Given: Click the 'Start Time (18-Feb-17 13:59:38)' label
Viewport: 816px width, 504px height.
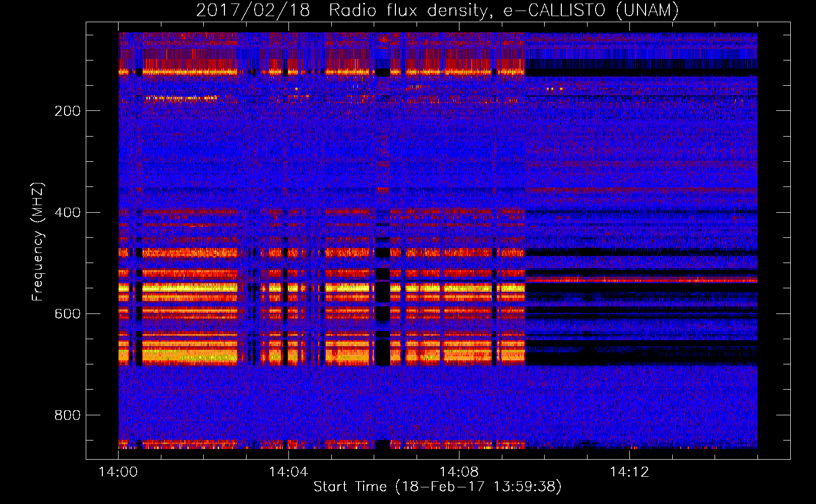Looking at the screenshot, I should (437, 487).
